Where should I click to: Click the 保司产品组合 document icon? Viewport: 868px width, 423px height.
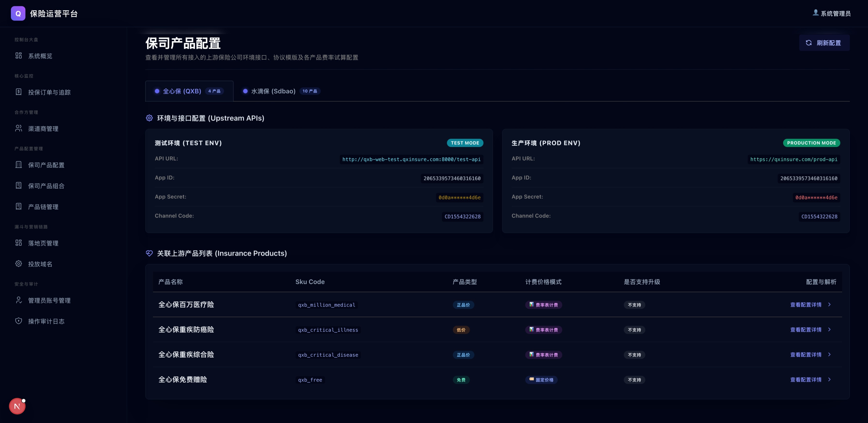point(19,186)
